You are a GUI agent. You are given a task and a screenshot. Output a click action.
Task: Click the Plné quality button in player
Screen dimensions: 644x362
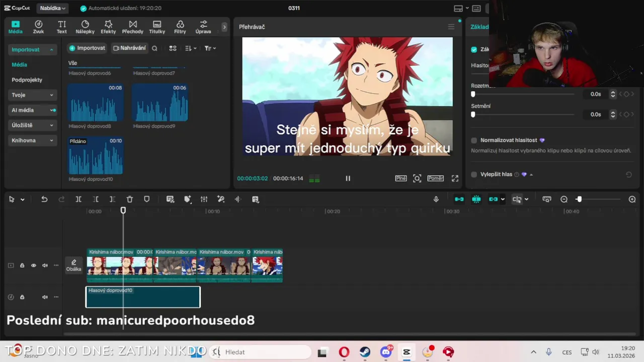pyautogui.click(x=401, y=178)
